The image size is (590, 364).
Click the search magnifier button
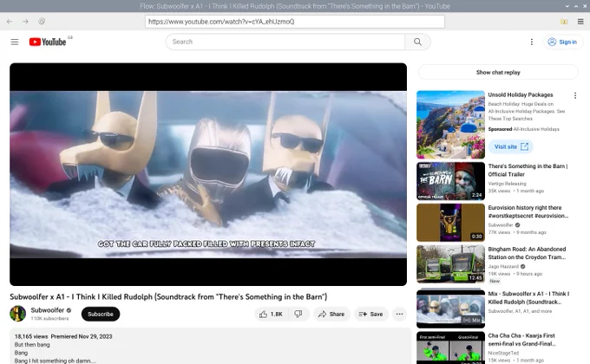coord(417,42)
